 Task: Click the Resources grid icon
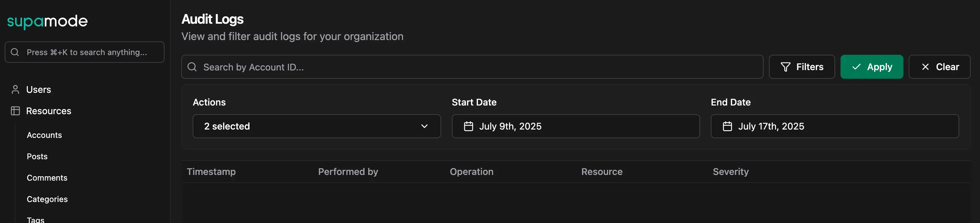[15, 110]
